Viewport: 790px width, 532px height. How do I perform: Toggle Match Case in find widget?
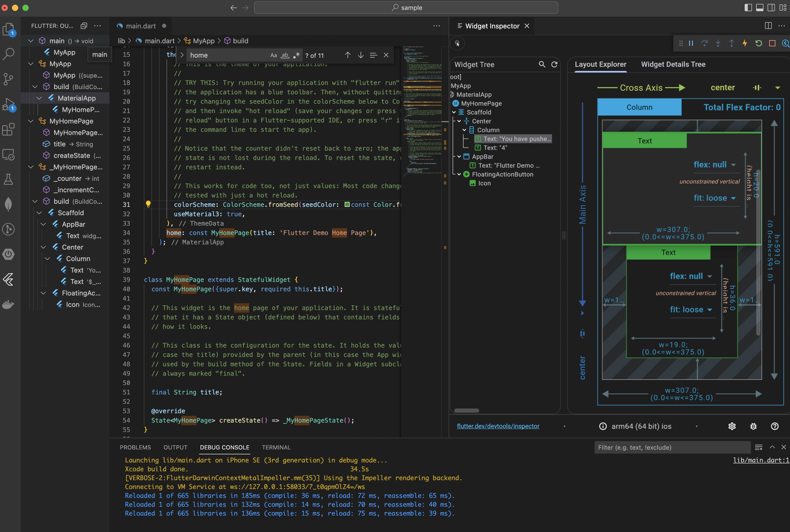tap(274, 55)
